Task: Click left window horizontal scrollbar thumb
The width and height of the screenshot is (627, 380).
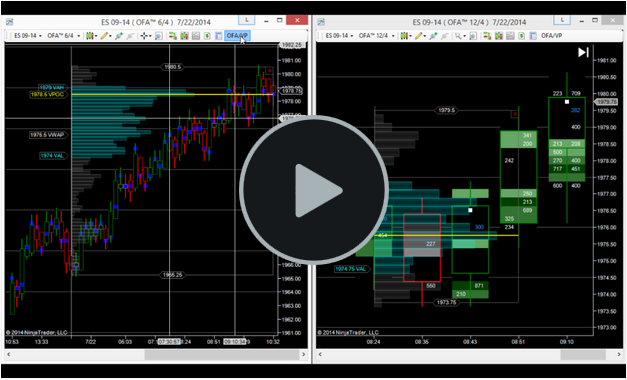Action: click(x=222, y=354)
